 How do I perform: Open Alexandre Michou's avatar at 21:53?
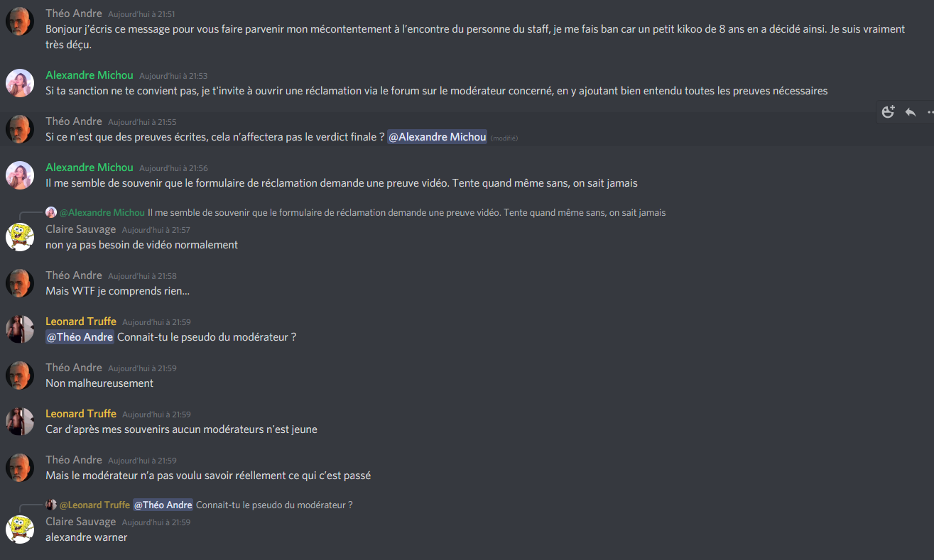(20, 83)
